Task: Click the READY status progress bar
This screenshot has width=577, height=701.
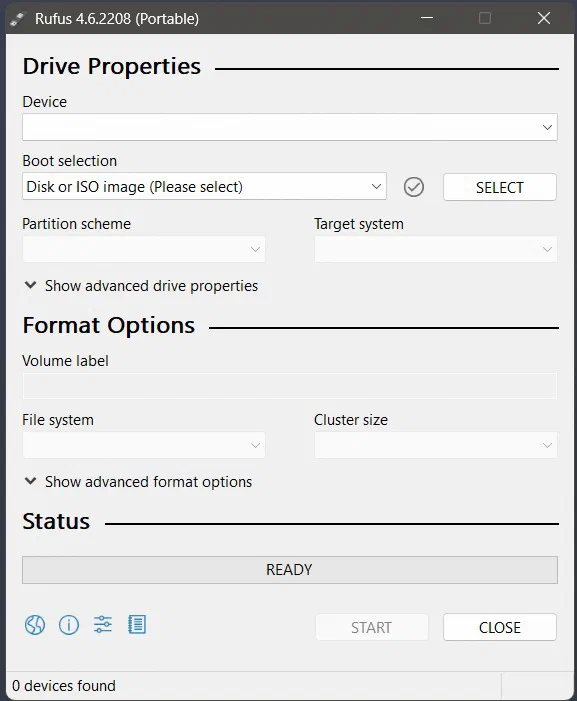Action: [290, 570]
